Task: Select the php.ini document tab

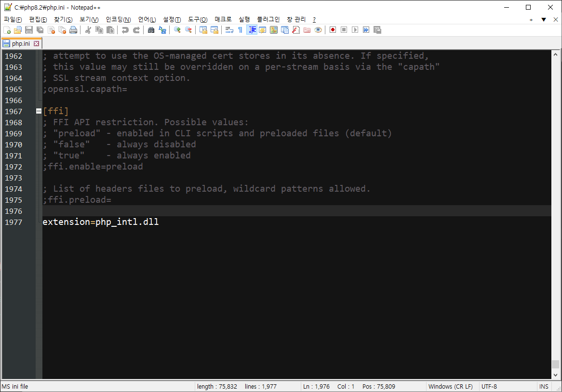Action: tap(21, 43)
